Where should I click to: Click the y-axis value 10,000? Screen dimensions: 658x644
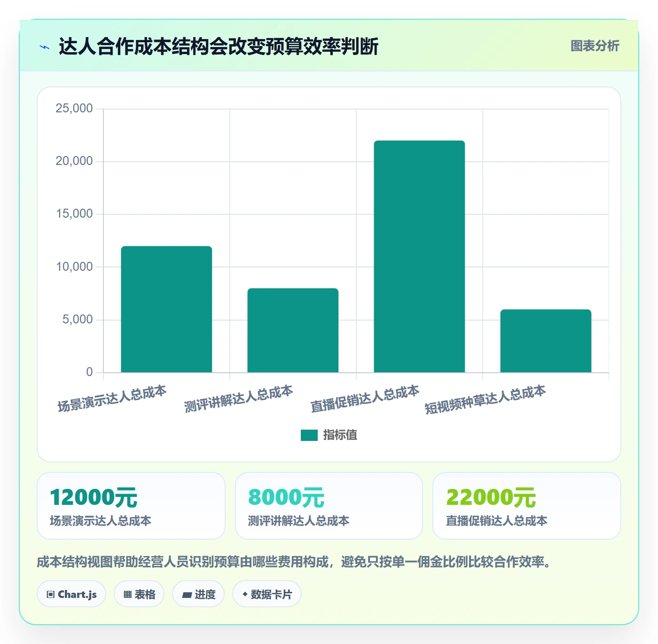(74, 267)
